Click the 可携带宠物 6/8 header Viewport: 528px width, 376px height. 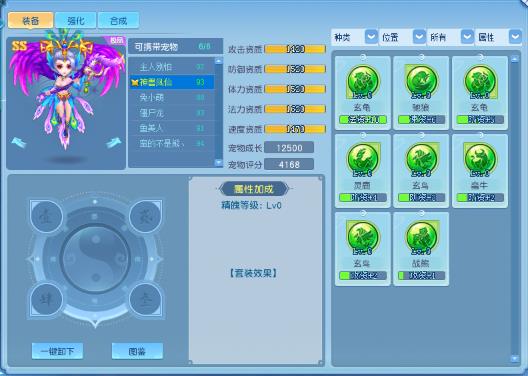[175, 47]
